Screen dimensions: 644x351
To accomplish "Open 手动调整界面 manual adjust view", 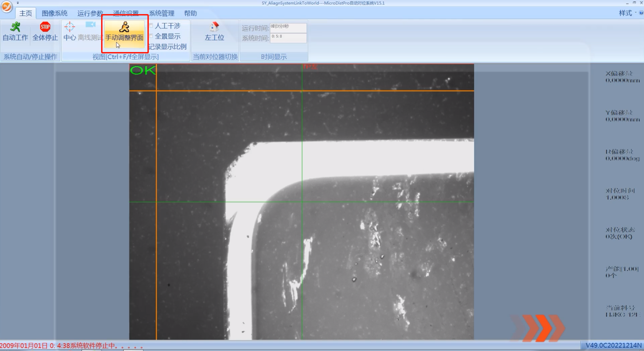I will pyautogui.click(x=124, y=33).
